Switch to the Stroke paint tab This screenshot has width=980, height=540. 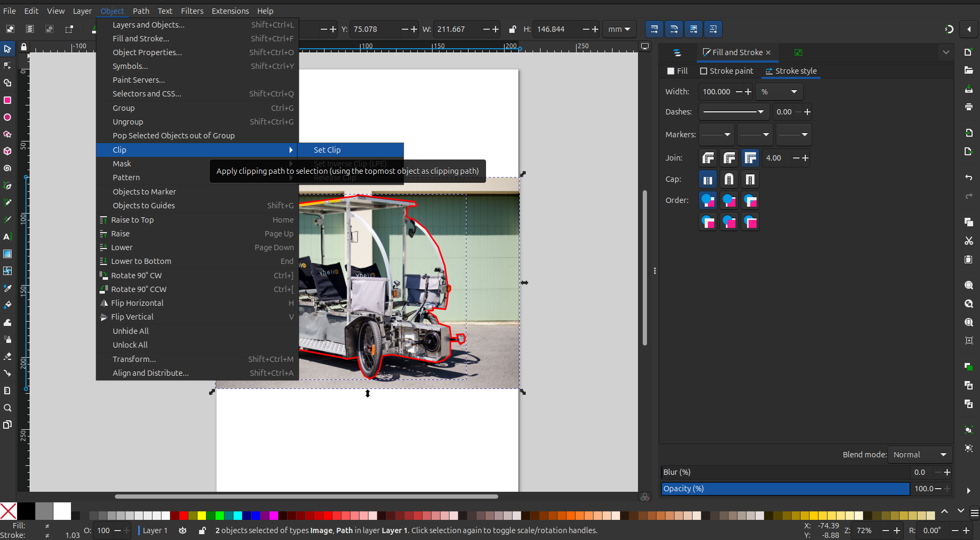coord(726,71)
